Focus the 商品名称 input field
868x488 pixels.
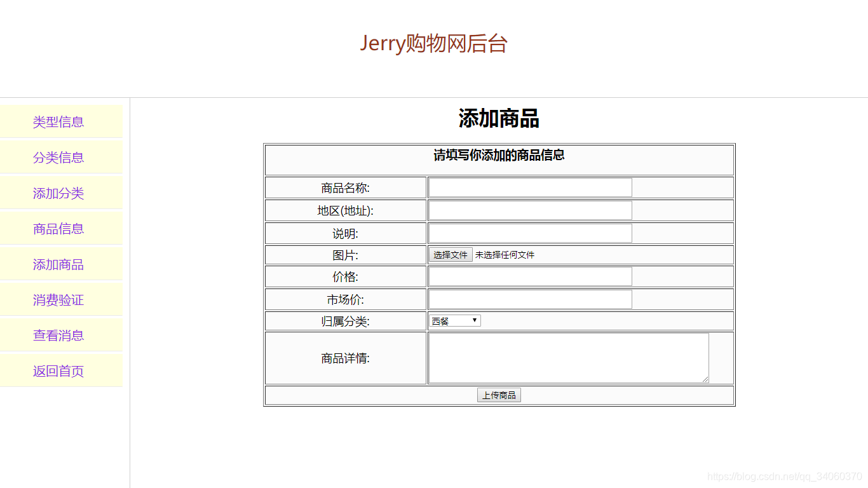point(531,187)
